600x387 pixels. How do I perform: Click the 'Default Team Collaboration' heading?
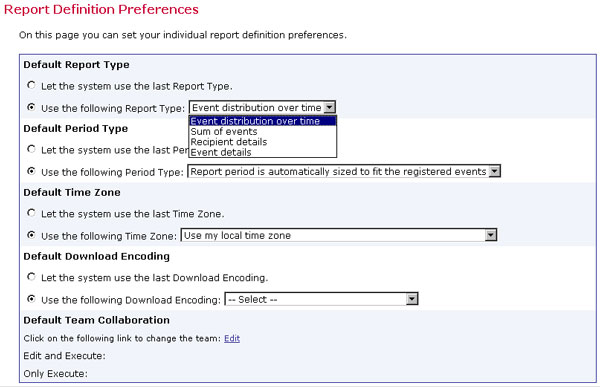(96, 320)
